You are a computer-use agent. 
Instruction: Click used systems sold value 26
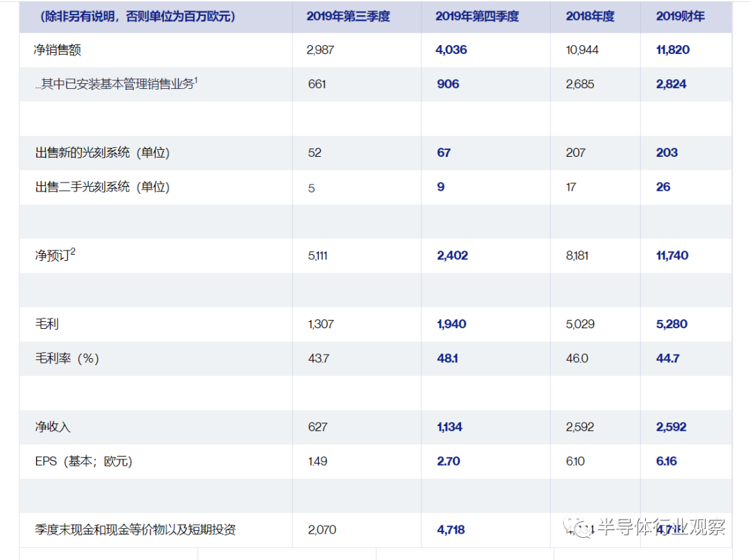click(x=663, y=187)
